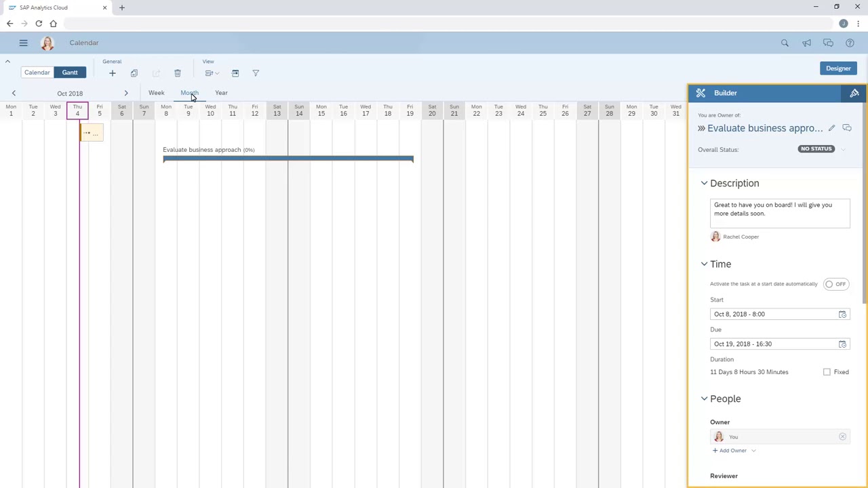Click the go-to-today calendar icon
Image resolution: width=868 pixels, height=488 pixels.
pyautogui.click(x=235, y=73)
